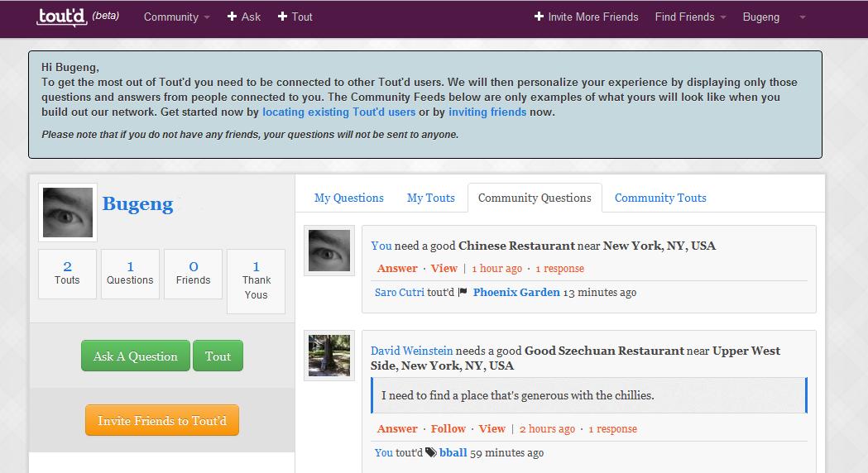Open David Weinstein's profile link
This screenshot has width=868, height=473.
coord(412,351)
